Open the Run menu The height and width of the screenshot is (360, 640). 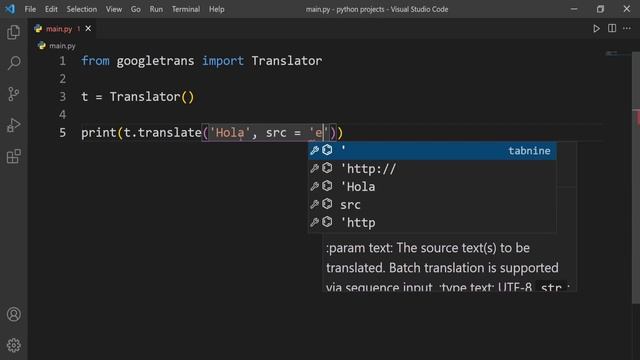156,9
